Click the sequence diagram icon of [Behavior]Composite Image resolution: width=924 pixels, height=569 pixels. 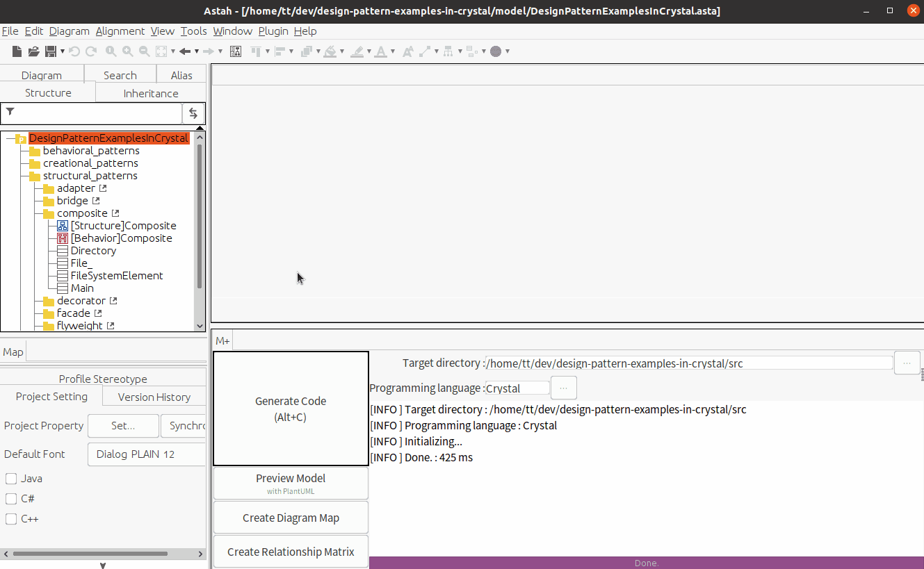pos(63,238)
